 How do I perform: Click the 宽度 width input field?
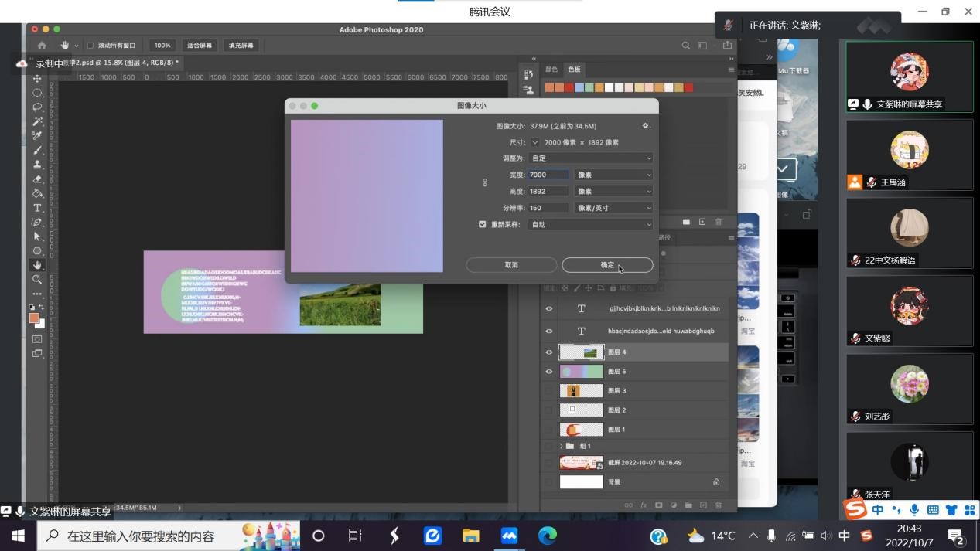click(x=548, y=175)
